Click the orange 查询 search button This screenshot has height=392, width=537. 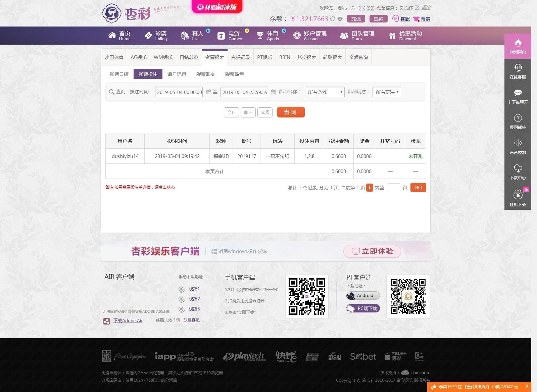(291, 112)
